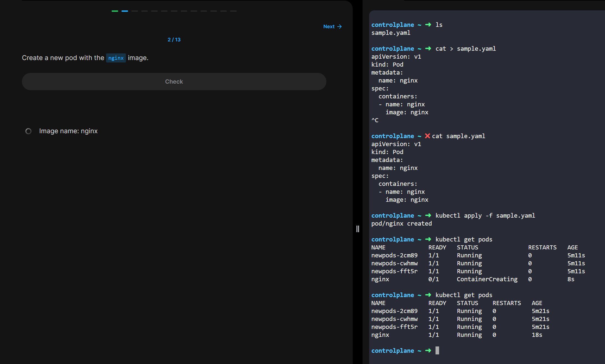Select the 'Image name: nginx' status circle
The width and height of the screenshot is (605, 364).
pos(28,131)
